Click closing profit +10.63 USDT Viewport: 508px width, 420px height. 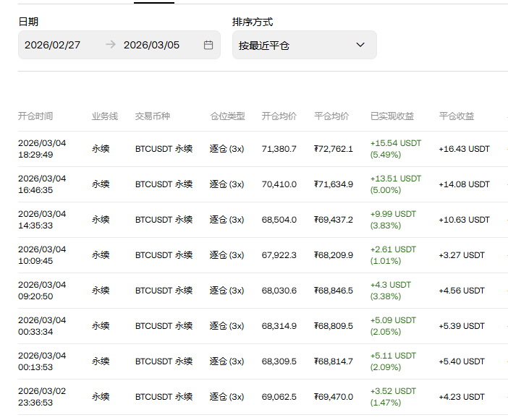click(464, 220)
